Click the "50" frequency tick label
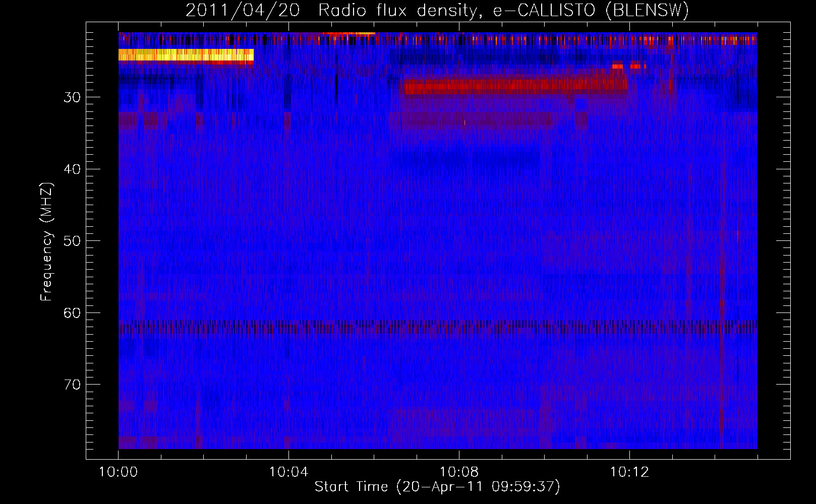The image size is (816, 504). 72,241
